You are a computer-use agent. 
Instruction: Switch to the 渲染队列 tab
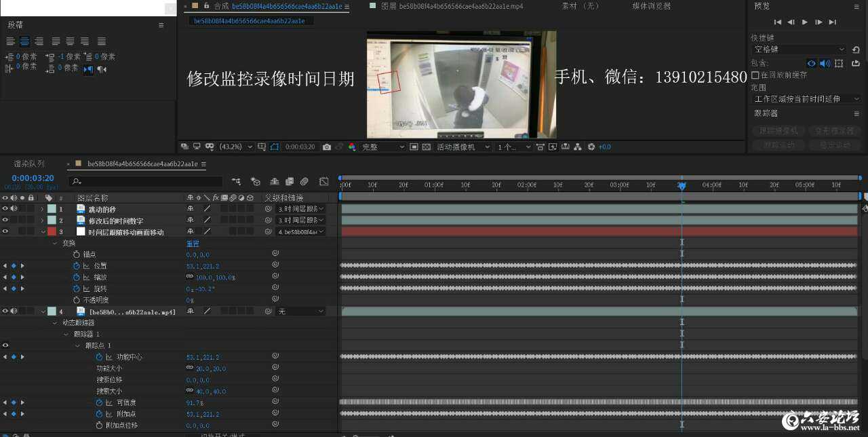tap(29, 164)
